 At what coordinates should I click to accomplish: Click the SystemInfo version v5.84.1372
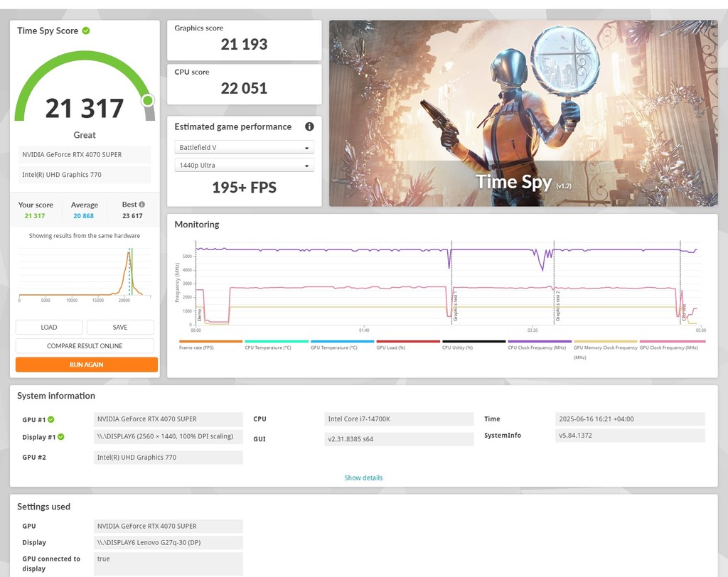click(x=630, y=436)
